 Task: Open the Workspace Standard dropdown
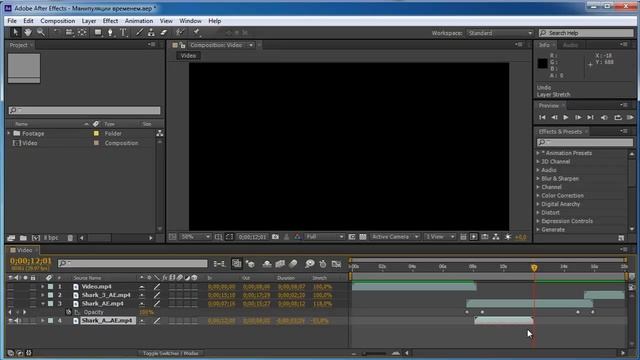click(500, 33)
